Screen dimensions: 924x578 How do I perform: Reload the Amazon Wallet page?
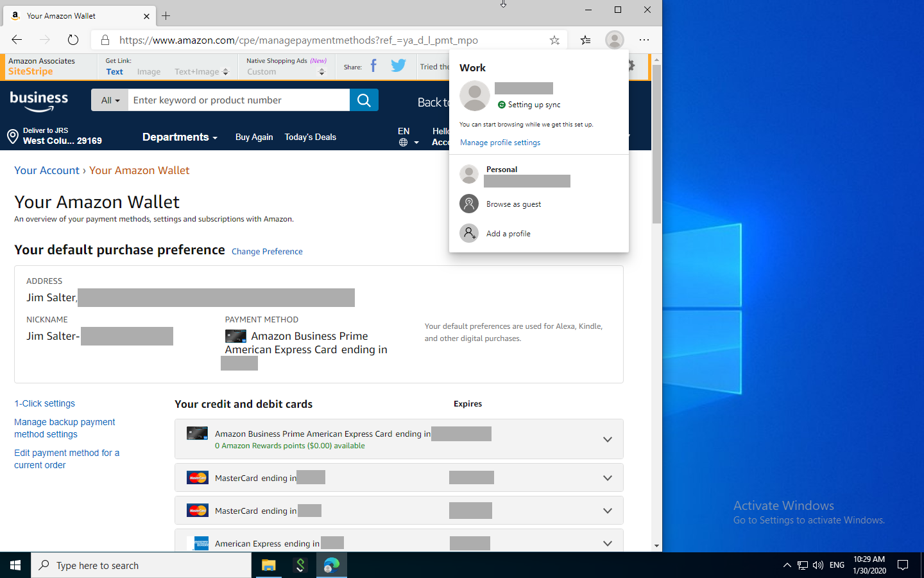tap(73, 40)
